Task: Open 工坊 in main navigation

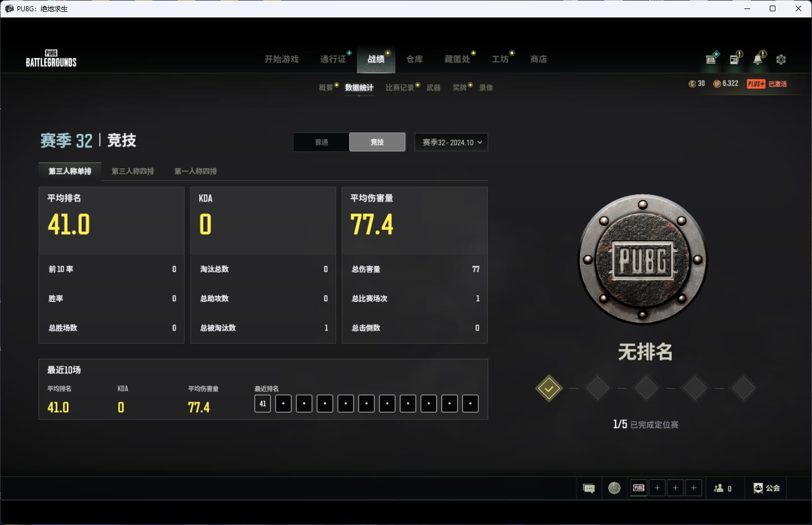Action: pos(500,59)
